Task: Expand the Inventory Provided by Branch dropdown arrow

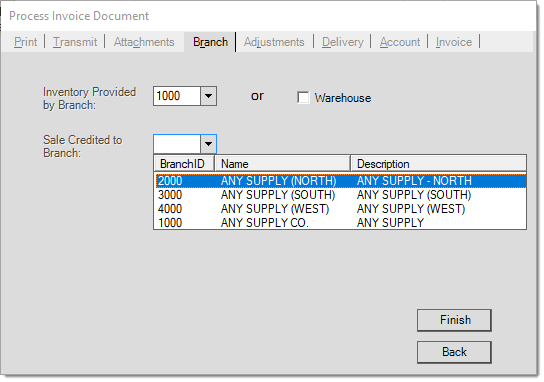Action: pyautogui.click(x=209, y=96)
